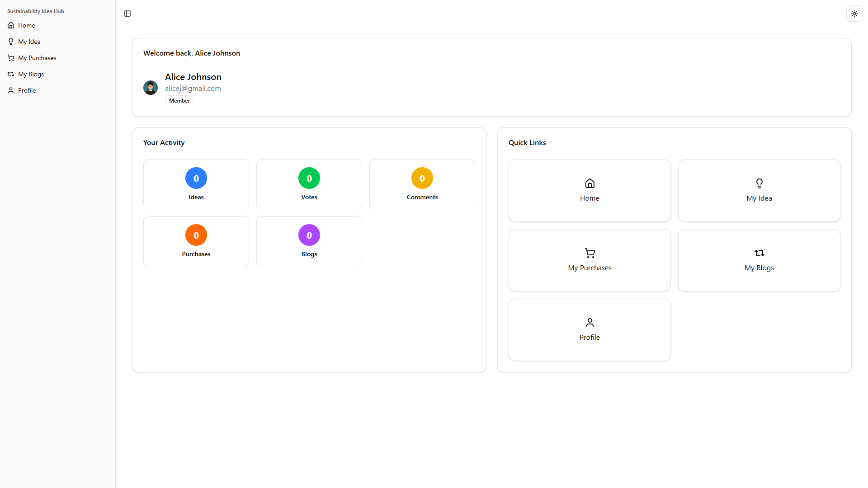The width and height of the screenshot is (868, 488).
Task: Select Home in the sidebar navigation
Action: (x=26, y=25)
